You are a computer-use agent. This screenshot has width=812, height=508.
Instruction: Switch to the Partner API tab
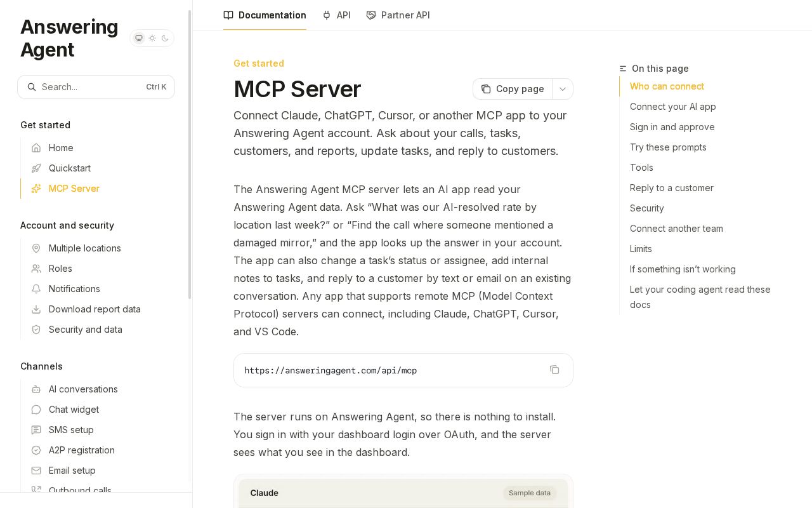point(398,15)
